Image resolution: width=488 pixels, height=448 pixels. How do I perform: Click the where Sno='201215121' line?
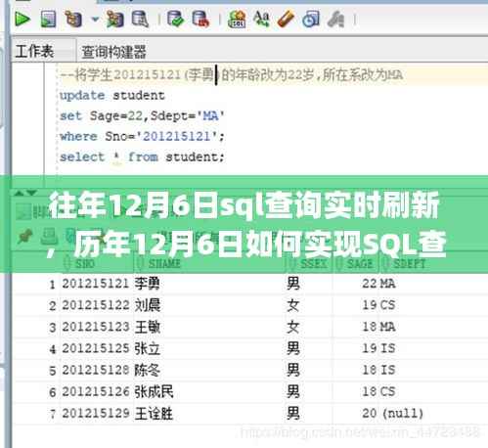pyautogui.click(x=142, y=136)
